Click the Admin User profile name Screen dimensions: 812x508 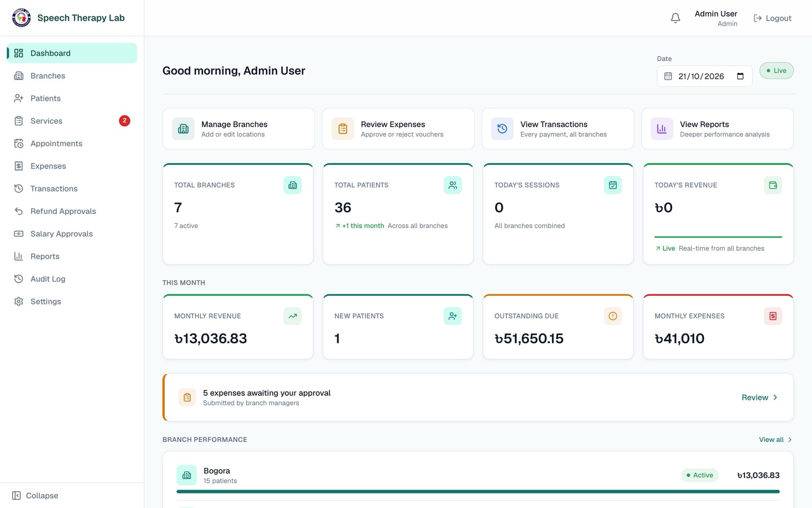716,14
